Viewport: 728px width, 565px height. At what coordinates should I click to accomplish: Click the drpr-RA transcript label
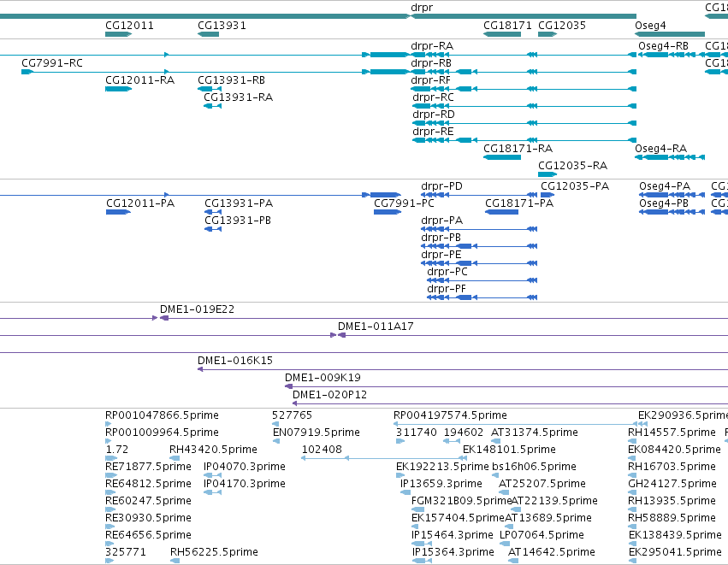coord(432,46)
